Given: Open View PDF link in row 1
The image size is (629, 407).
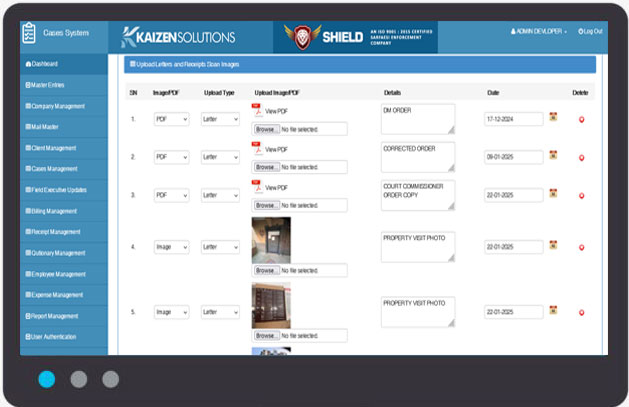Looking at the screenshot, I should [x=276, y=111].
